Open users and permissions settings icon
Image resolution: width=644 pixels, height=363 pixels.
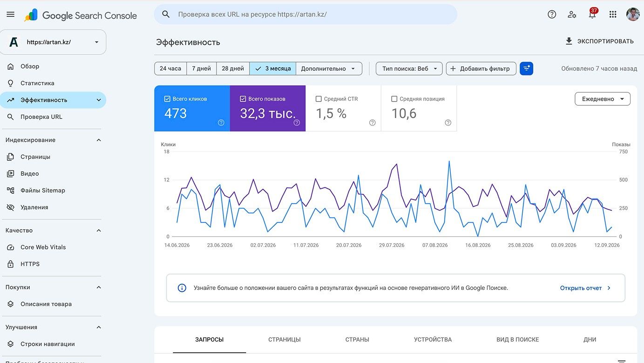click(572, 14)
